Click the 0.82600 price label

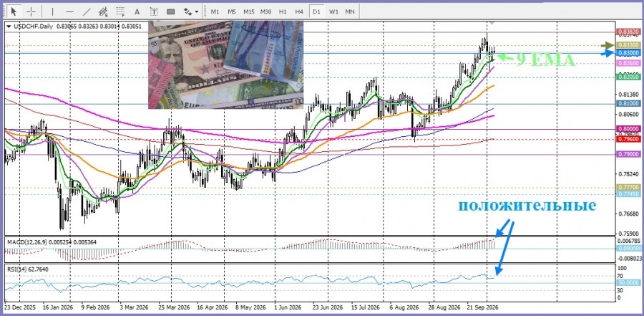click(x=628, y=63)
